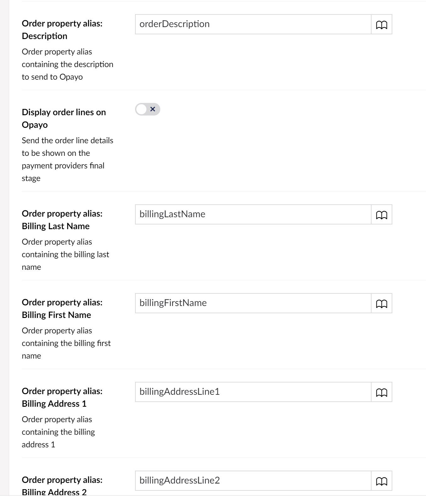Focus the billingFirstName input field
The height and width of the screenshot is (504, 426).
coord(253,303)
